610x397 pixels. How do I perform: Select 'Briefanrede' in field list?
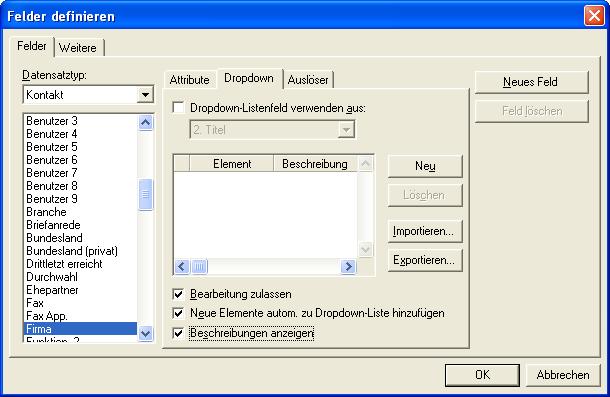(80, 225)
